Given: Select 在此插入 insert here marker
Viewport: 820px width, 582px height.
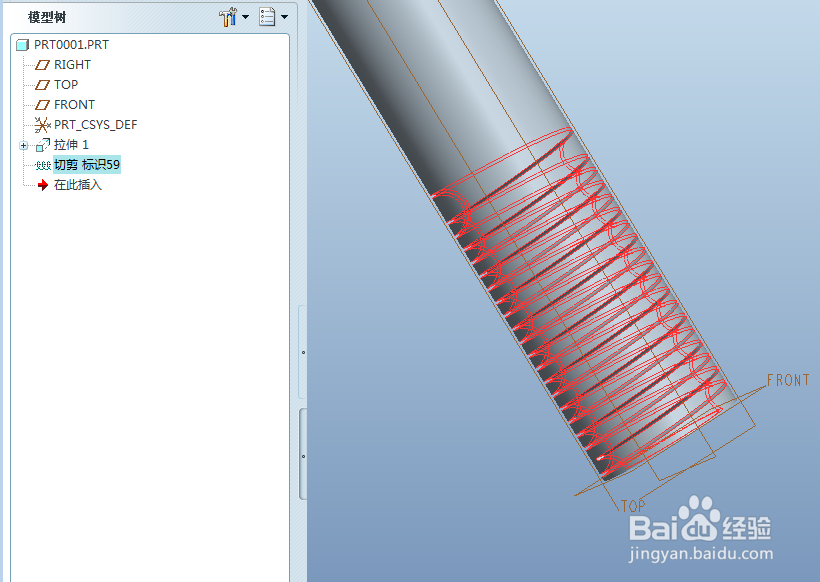Looking at the screenshot, I should pyautogui.click(x=77, y=185).
